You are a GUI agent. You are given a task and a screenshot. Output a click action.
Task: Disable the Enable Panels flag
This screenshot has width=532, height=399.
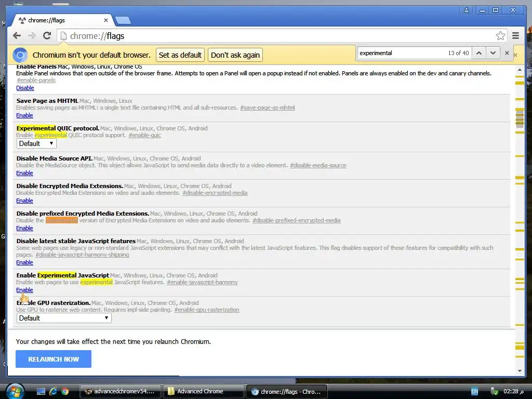click(x=25, y=88)
